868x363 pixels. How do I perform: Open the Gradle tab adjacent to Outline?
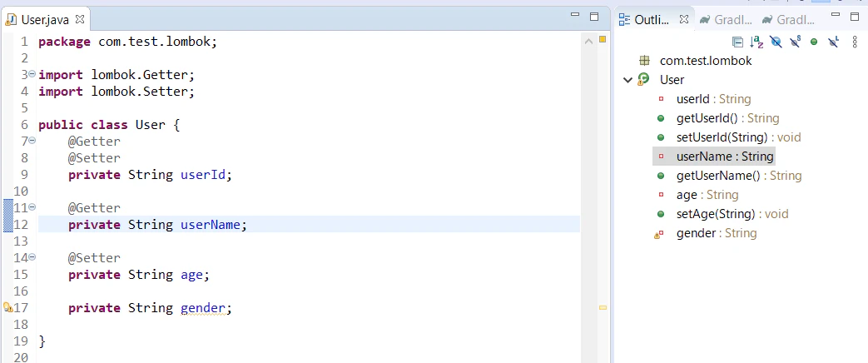(x=727, y=20)
